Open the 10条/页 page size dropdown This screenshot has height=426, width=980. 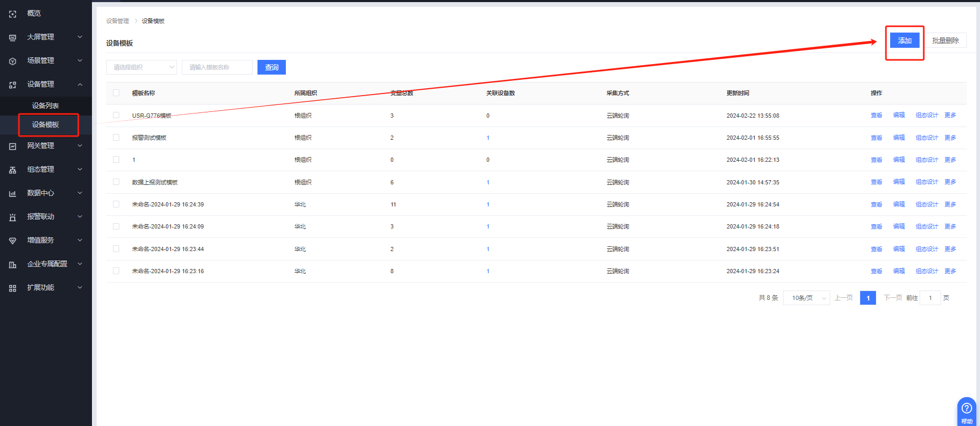(x=806, y=298)
